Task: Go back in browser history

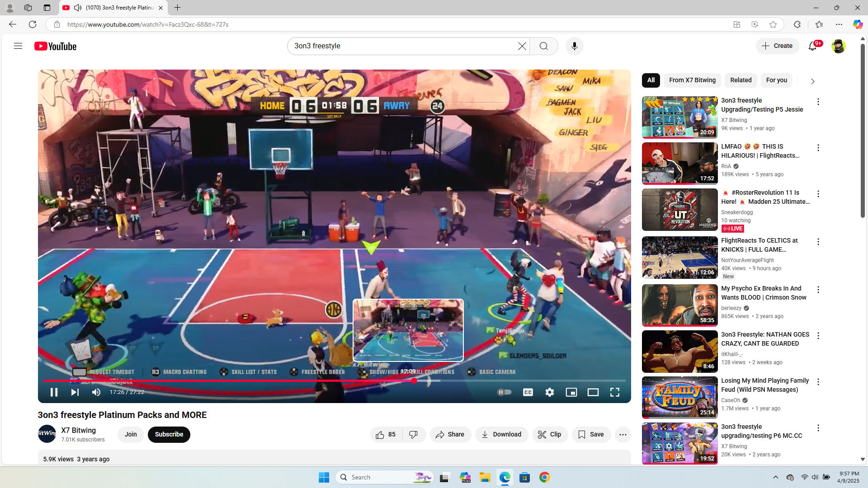Action: point(12,24)
